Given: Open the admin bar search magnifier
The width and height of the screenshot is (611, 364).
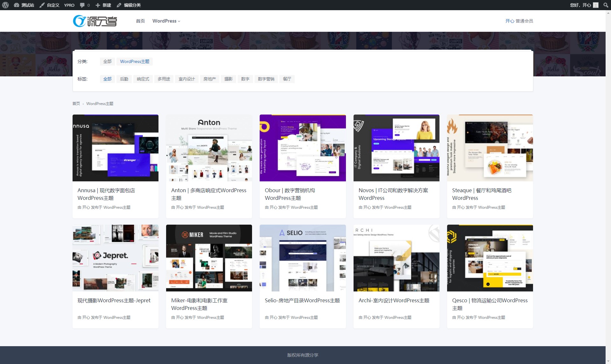Looking at the screenshot, I should click(x=606, y=5).
